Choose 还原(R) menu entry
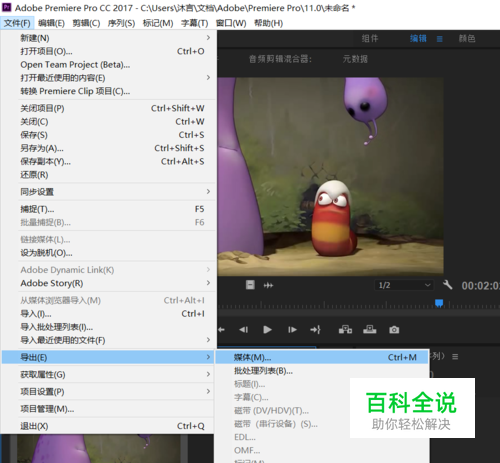 [x=108, y=175]
